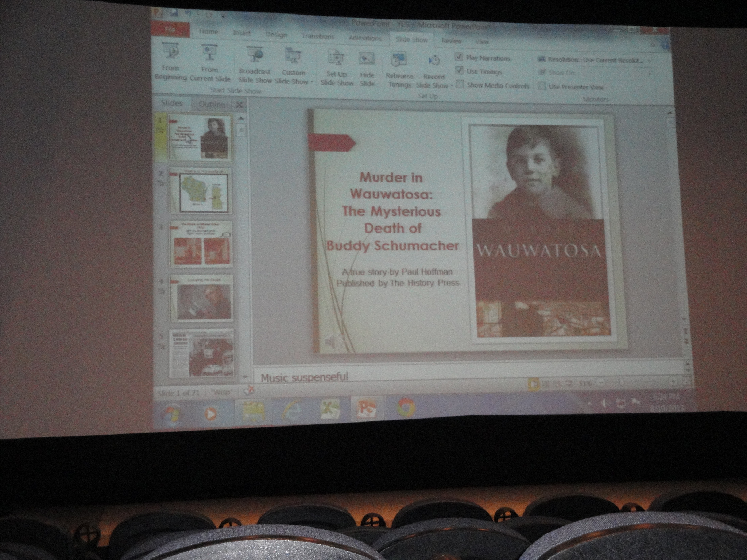Switch to the Outline pane tab
Image resolution: width=747 pixels, height=560 pixels.
(x=212, y=105)
